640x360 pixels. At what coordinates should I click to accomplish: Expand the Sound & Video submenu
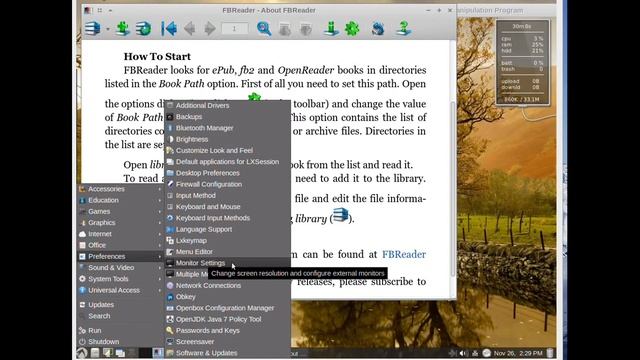(x=120, y=268)
